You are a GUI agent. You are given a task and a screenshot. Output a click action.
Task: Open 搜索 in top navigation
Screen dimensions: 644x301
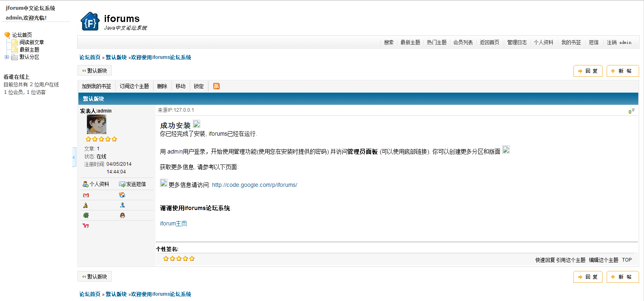coord(389,42)
